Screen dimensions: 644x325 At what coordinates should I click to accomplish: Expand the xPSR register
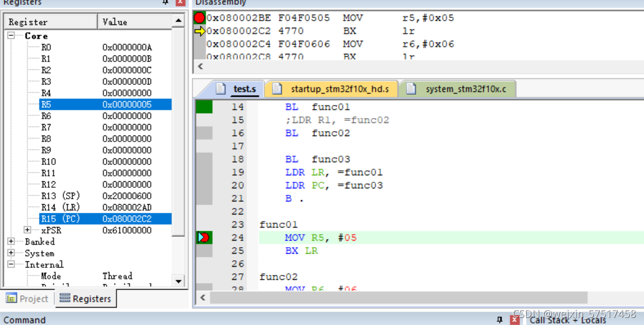tap(27, 230)
